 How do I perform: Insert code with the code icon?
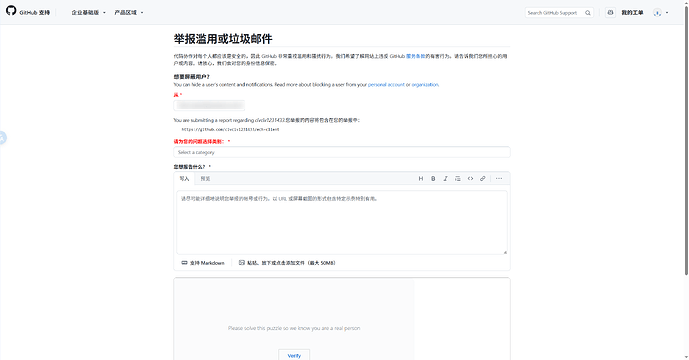(x=470, y=178)
